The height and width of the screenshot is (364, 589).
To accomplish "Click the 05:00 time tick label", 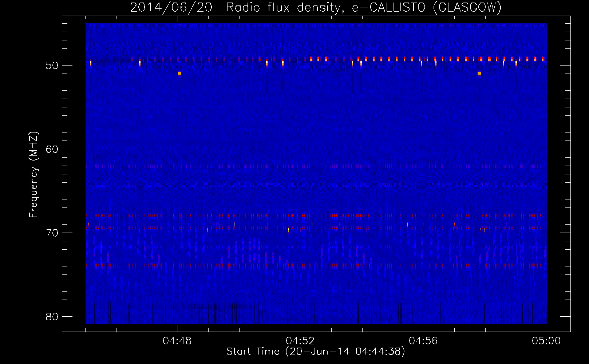I will (x=546, y=341).
